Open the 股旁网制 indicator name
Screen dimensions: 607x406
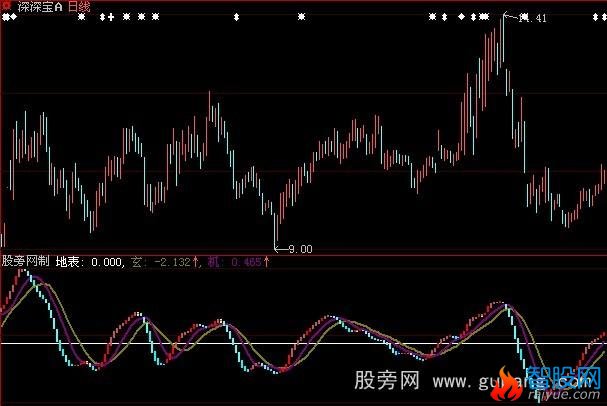[x=26, y=261]
